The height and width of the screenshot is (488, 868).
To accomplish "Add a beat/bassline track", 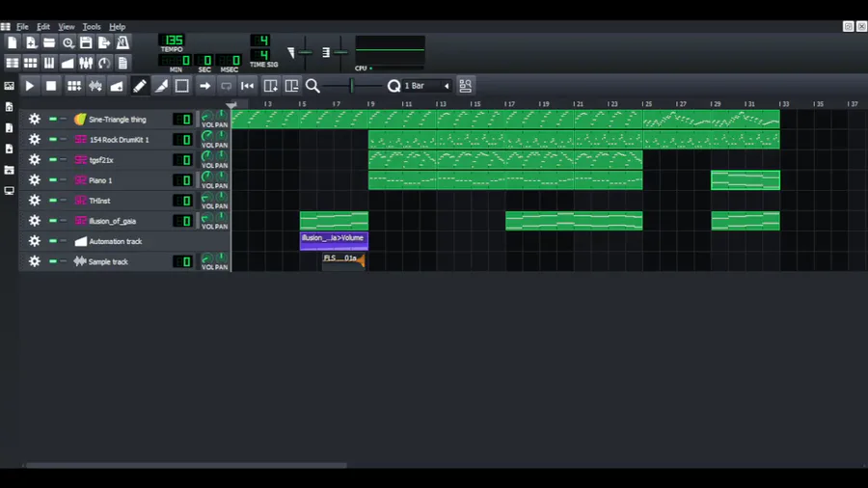I will pos(73,86).
